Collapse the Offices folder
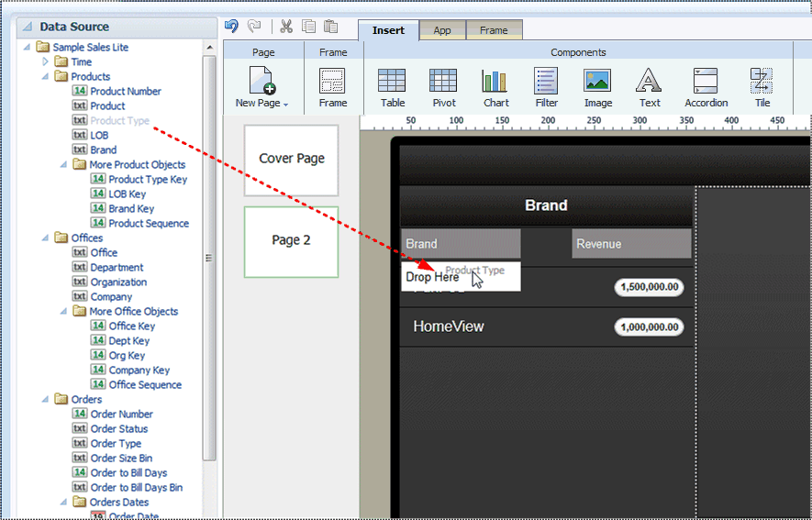 [x=46, y=238]
